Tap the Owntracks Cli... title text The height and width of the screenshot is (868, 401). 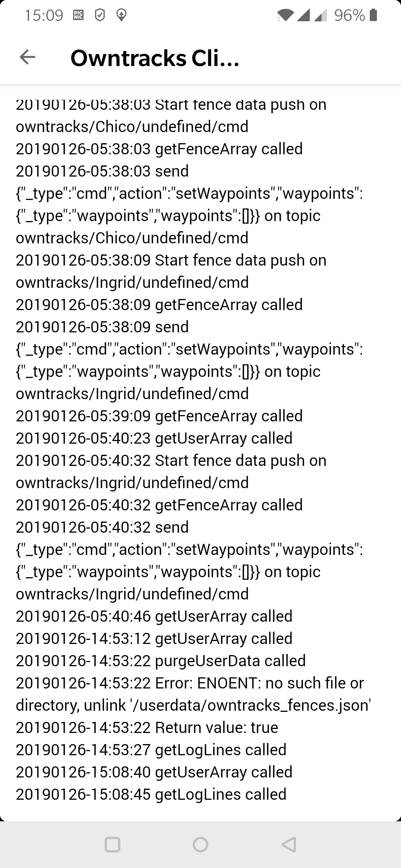[x=155, y=58]
